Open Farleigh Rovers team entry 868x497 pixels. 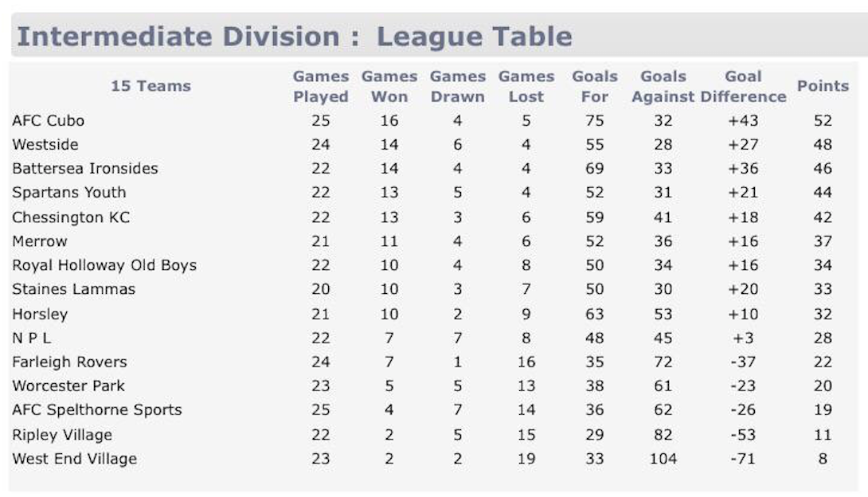coord(69,362)
